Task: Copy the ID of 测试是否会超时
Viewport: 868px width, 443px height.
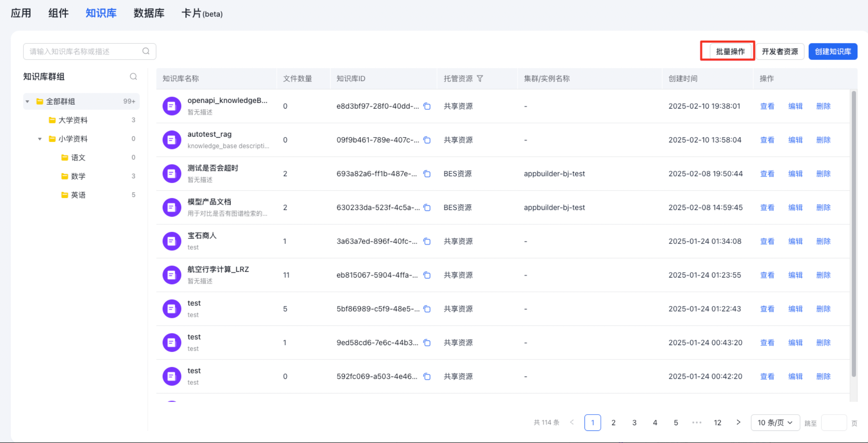Action: click(x=427, y=174)
